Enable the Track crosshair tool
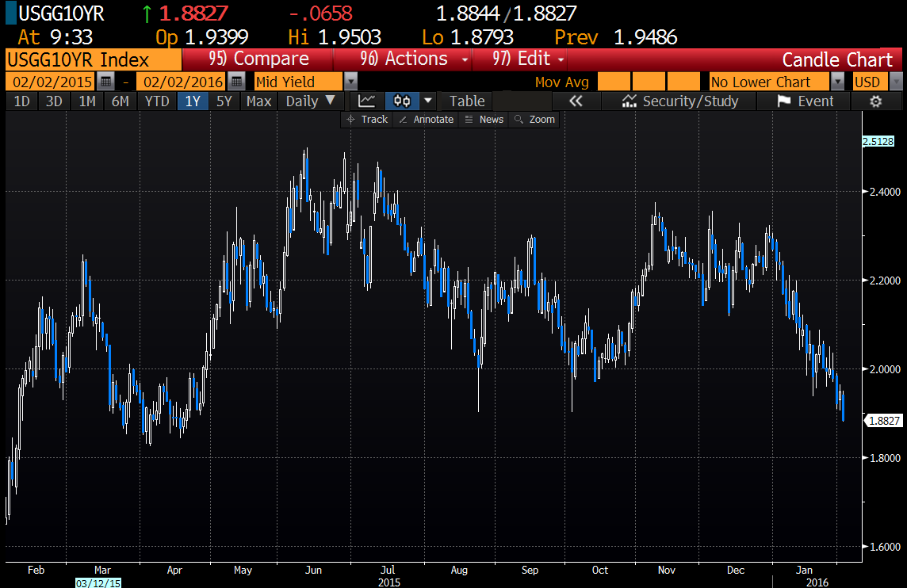This screenshot has width=907, height=588. click(x=366, y=119)
